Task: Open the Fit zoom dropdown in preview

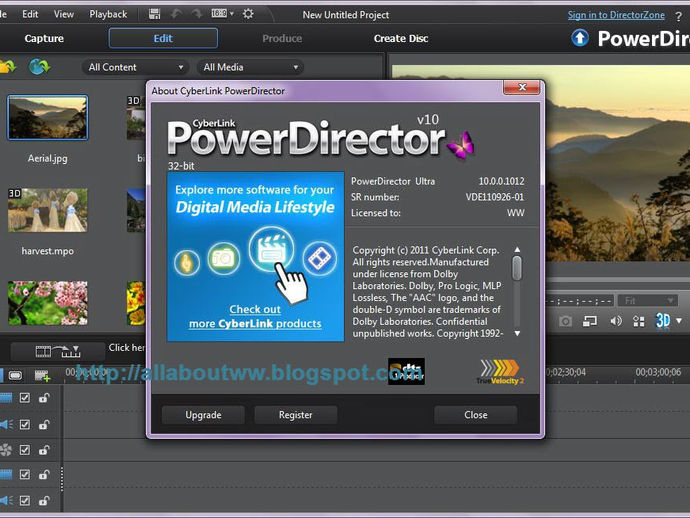Action: point(648,301)
